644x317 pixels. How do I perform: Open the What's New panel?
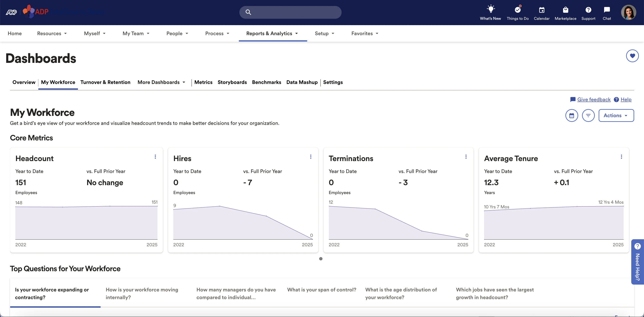pos(490,12)
